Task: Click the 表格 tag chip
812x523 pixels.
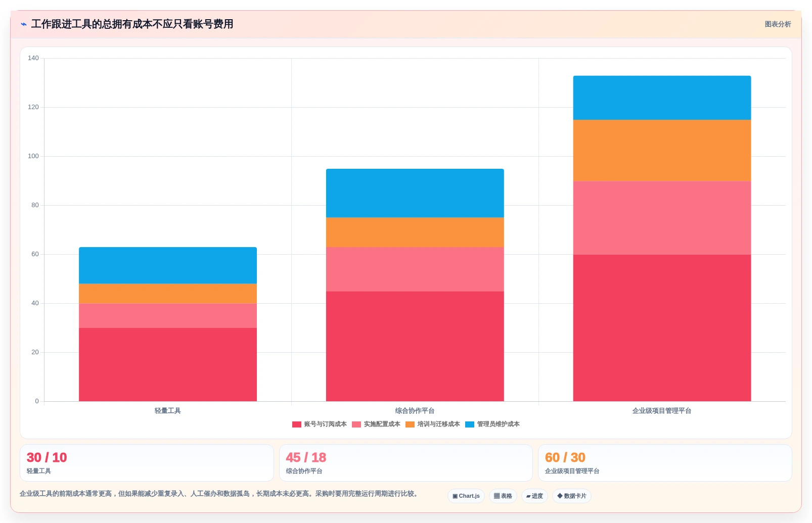Action: (503, 496)
